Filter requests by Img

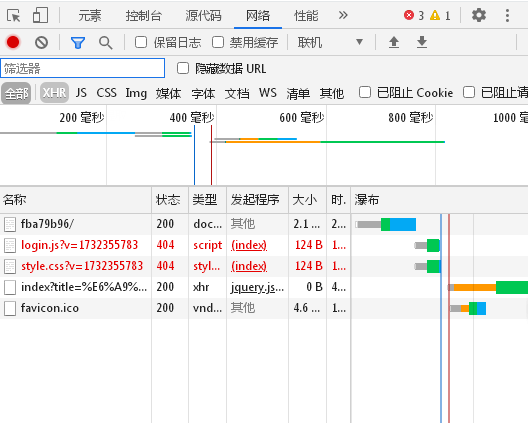[x=136, y=93]
